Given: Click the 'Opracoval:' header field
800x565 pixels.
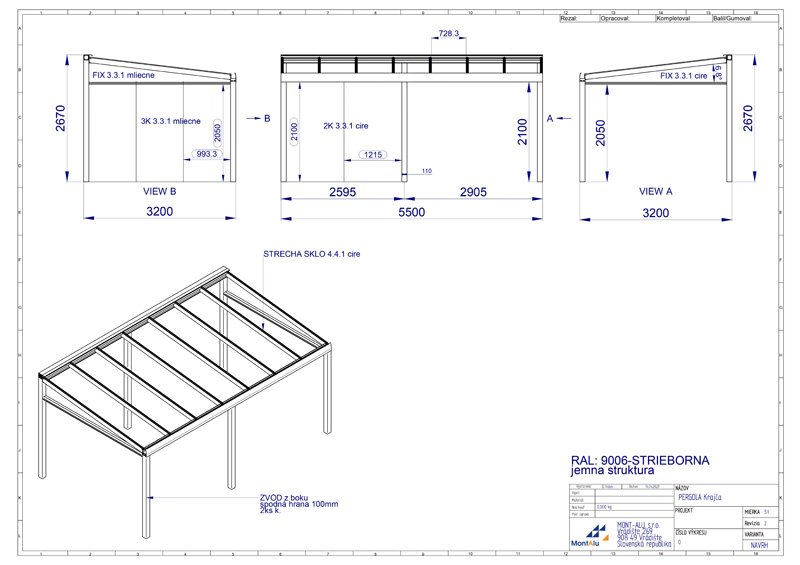Looking at the screenshot, I should click(627, 18).
